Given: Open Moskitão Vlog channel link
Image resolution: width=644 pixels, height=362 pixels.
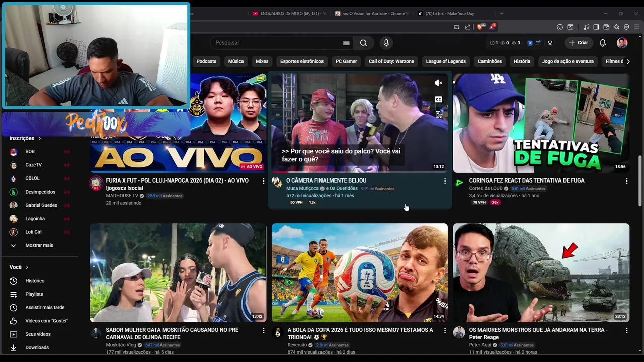Looking at the screenshot, I should 121,345.
